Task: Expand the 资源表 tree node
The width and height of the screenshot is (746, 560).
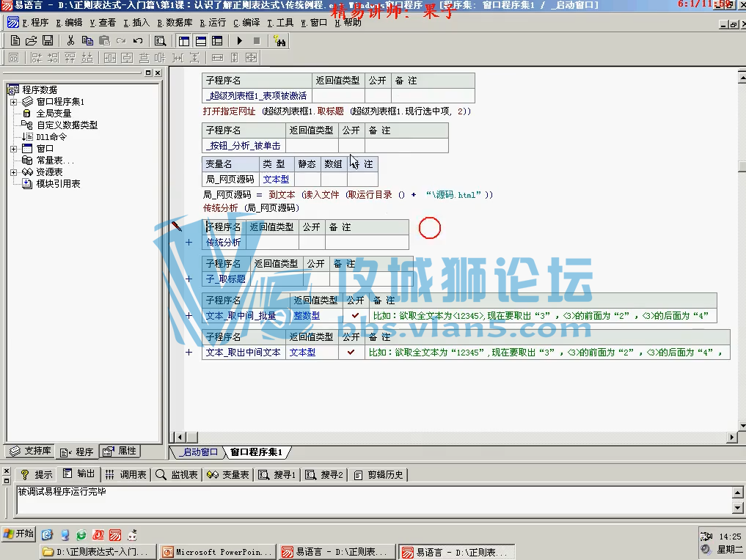Action: point(14,172)
